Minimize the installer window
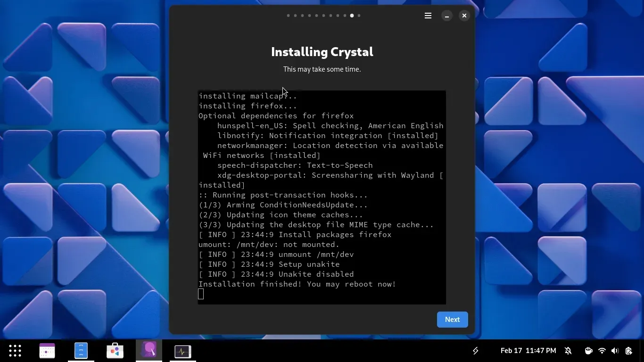 [x=446, y=16]
